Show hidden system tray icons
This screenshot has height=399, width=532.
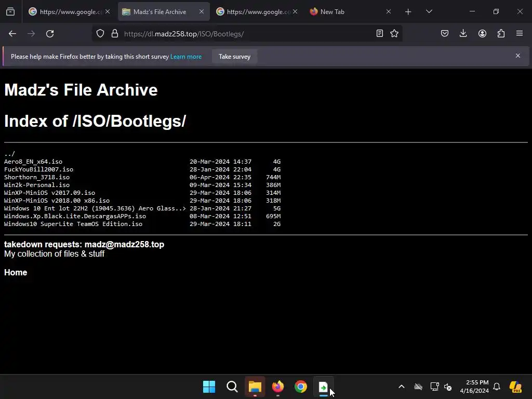402,387
